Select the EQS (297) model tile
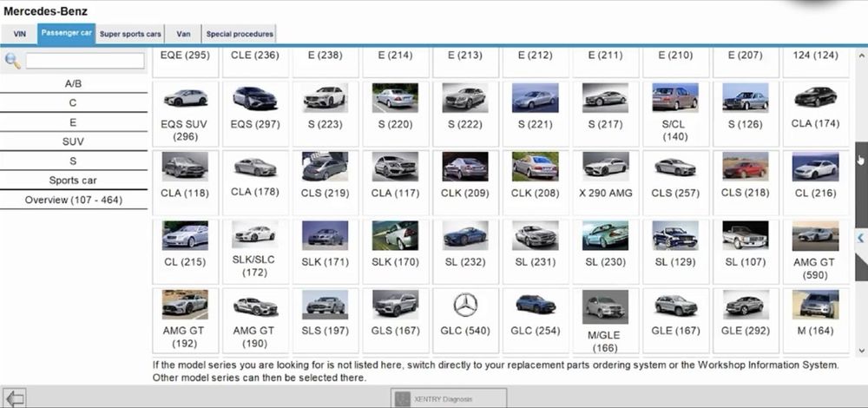The width and height of the screenshot is (868, 408). pos(255,114)
